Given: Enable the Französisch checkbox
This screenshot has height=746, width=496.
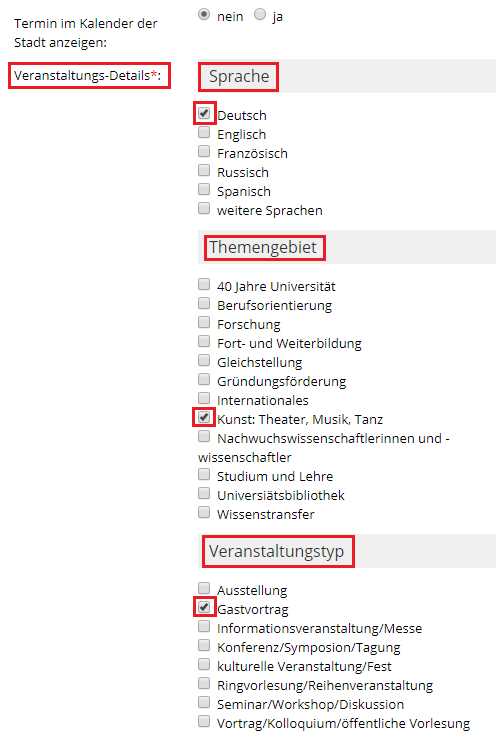Looking at the screenshot, I should point(204,151).
